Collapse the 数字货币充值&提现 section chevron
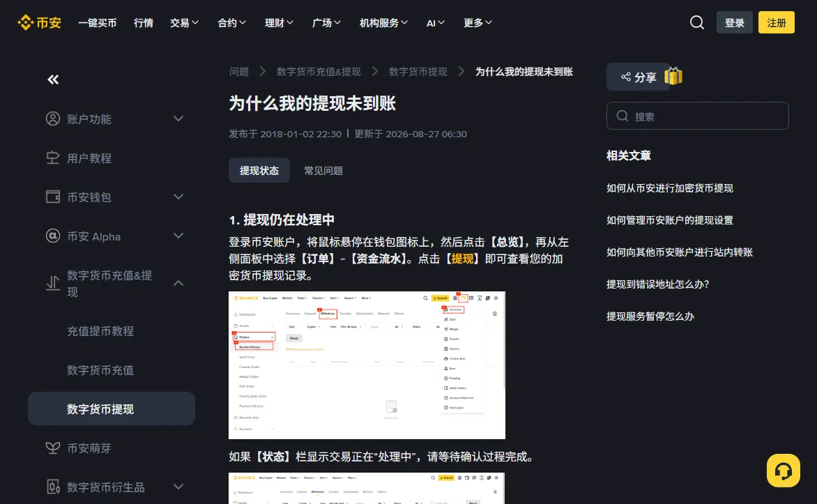The height and width of the screenshot is (504, 817). point(178,283)
